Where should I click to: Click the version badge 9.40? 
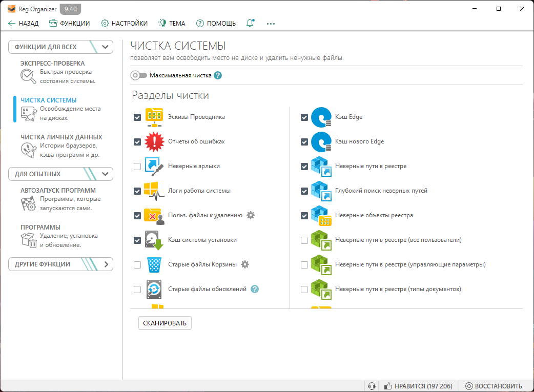[x=71, y=9]
